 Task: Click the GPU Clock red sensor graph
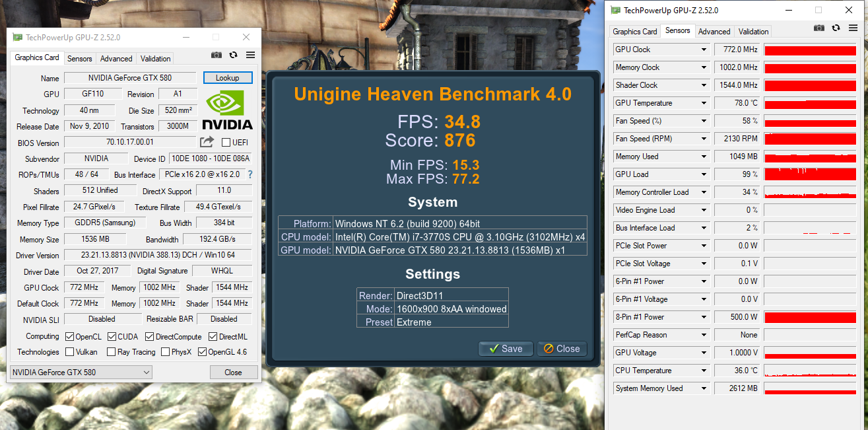(x=810, y=50)
